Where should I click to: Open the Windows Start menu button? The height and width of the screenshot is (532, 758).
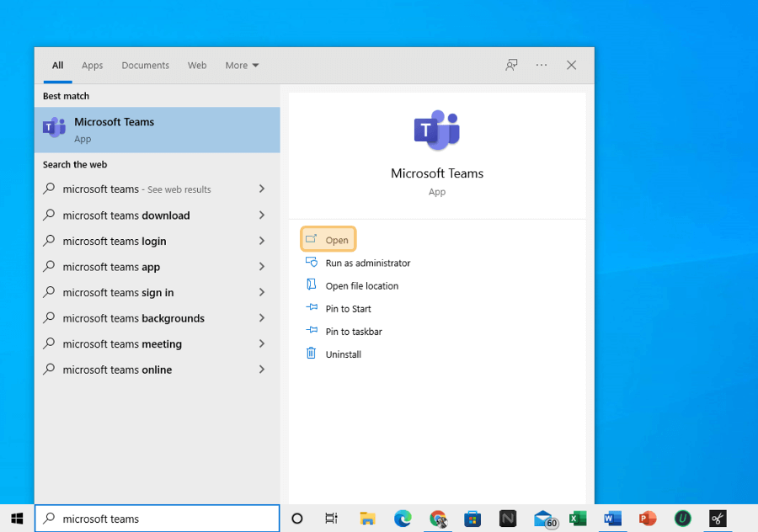pos(17,519)
